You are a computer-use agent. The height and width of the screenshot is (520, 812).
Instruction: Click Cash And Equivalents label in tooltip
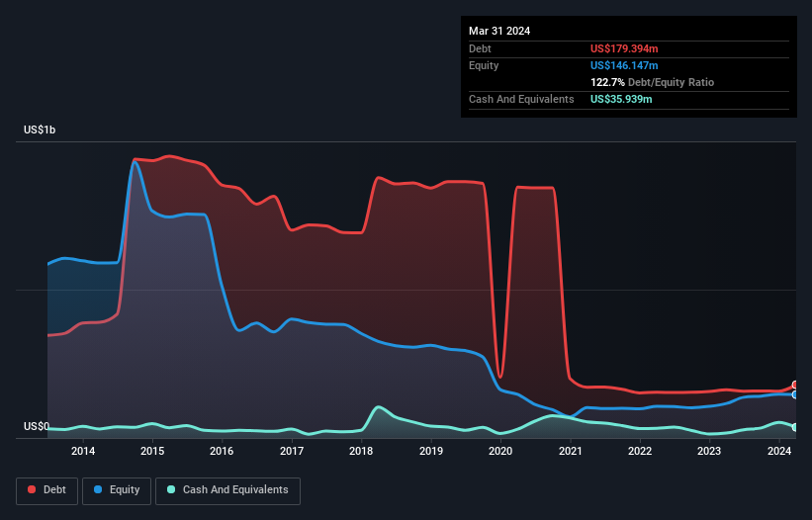[521, 99]
